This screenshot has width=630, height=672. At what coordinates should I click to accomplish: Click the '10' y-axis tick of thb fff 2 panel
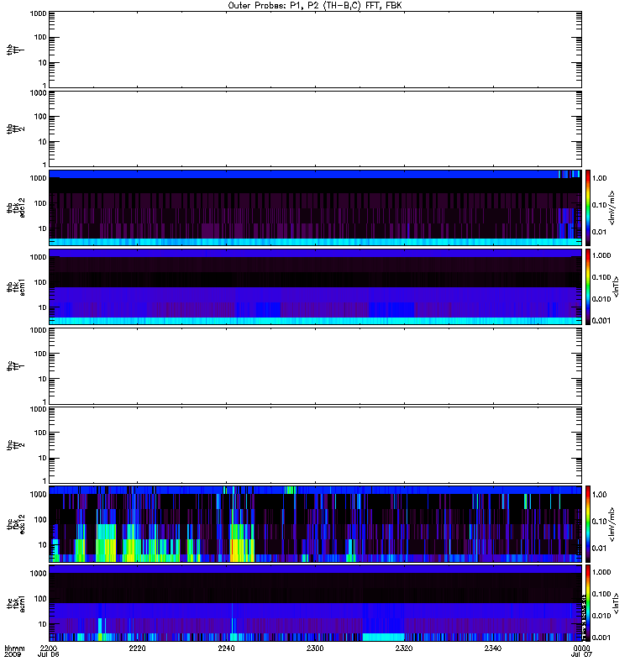pos(43,142)
